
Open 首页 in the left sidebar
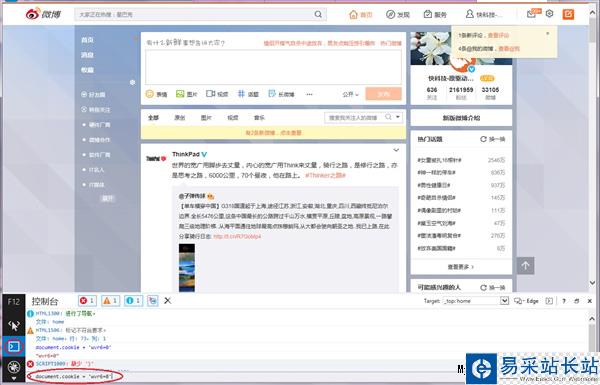(x=87, y=40)
